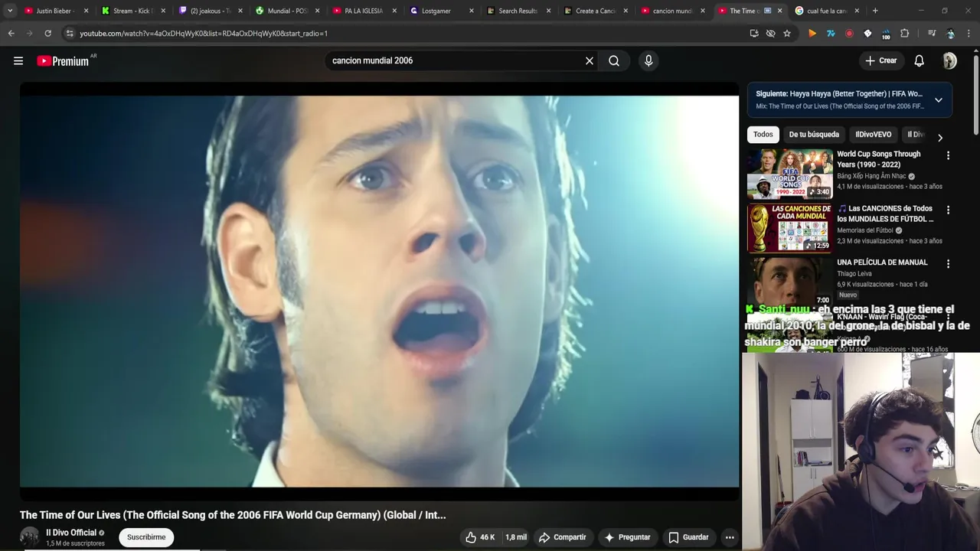The image size is (980, 551).
Task: Open the notifications bell
Action: coord(919,60)
